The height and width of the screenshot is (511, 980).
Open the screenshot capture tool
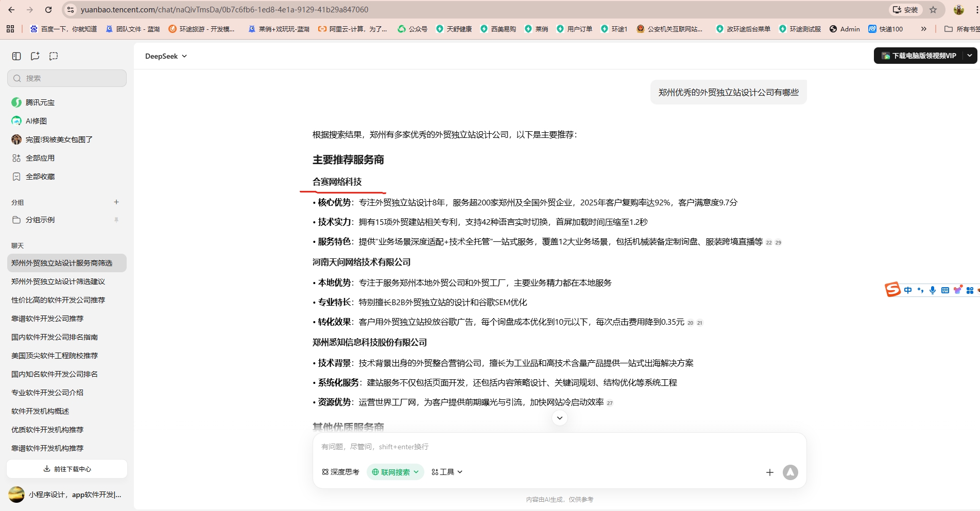53,56
